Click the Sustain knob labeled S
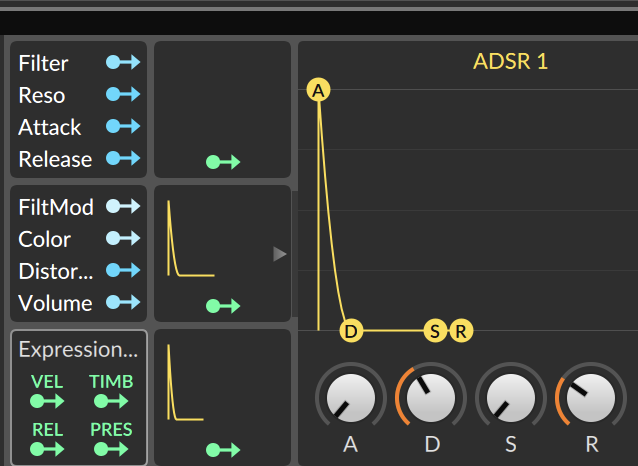 click(511, 397)
